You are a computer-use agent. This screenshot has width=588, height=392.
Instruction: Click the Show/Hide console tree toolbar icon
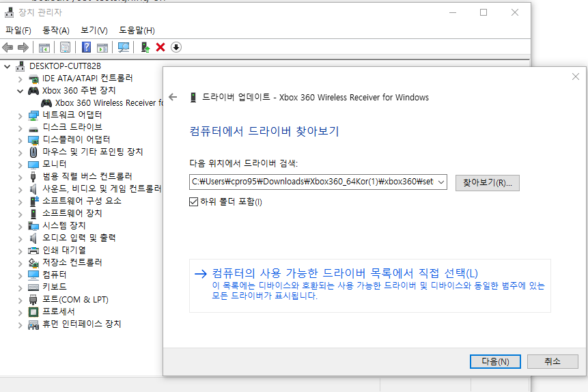44,48
